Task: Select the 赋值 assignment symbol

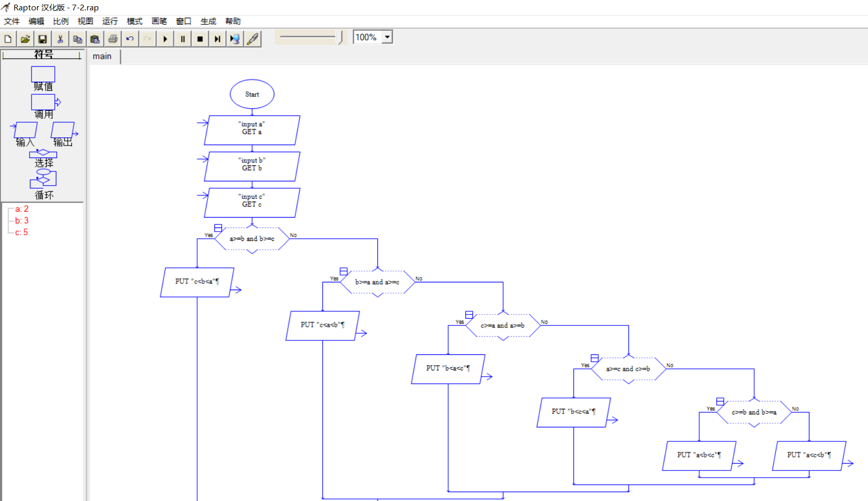Action: 43,79
